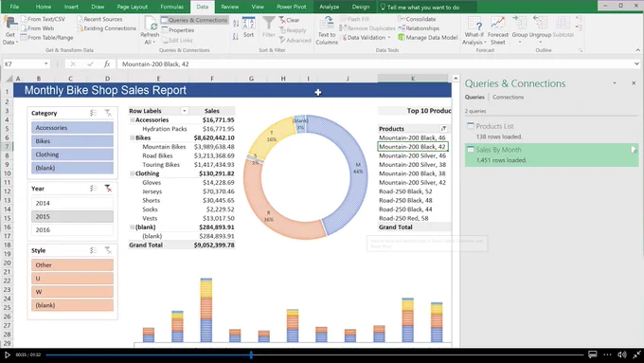
Task: Import data From Text/CSV
Action: [x=44, y=19]
